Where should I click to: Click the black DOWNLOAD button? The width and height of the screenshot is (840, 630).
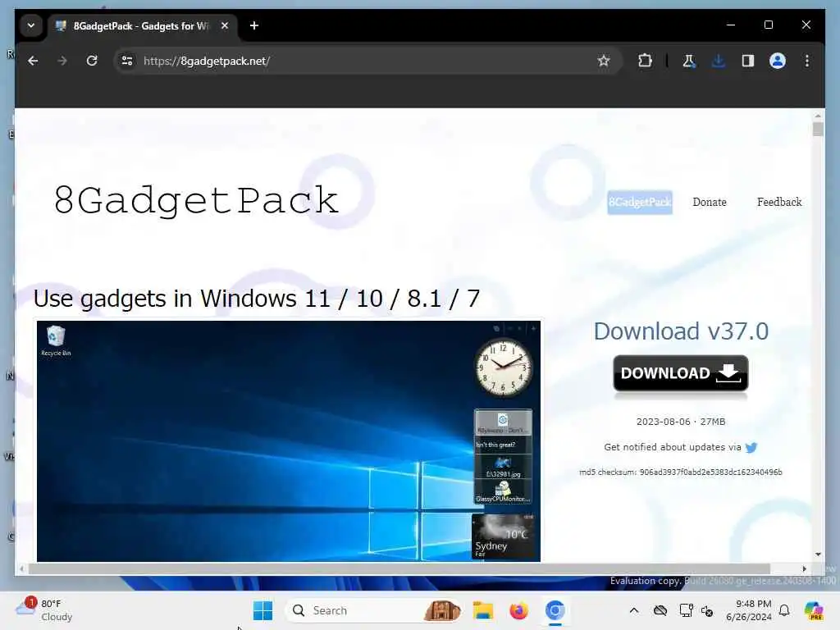coord(680,373)
